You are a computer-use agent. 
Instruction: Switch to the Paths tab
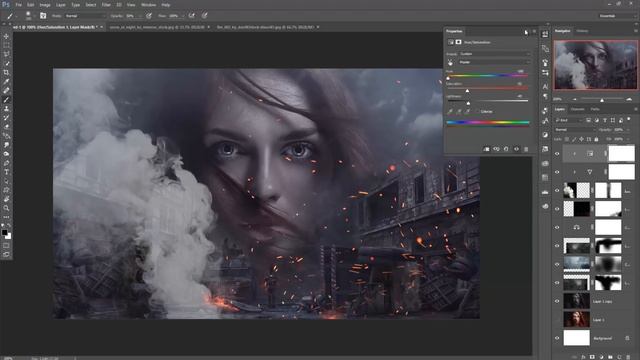click(595, 109)
